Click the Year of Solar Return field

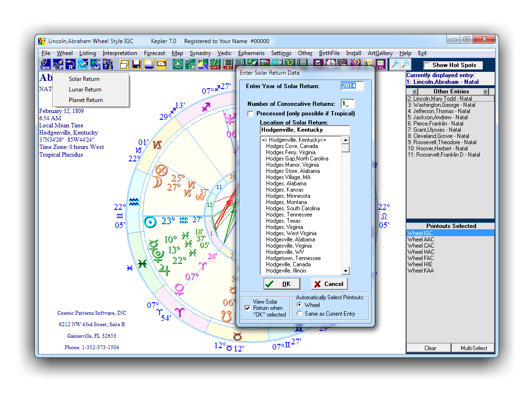pyautogui.click(x=352, y=86)
